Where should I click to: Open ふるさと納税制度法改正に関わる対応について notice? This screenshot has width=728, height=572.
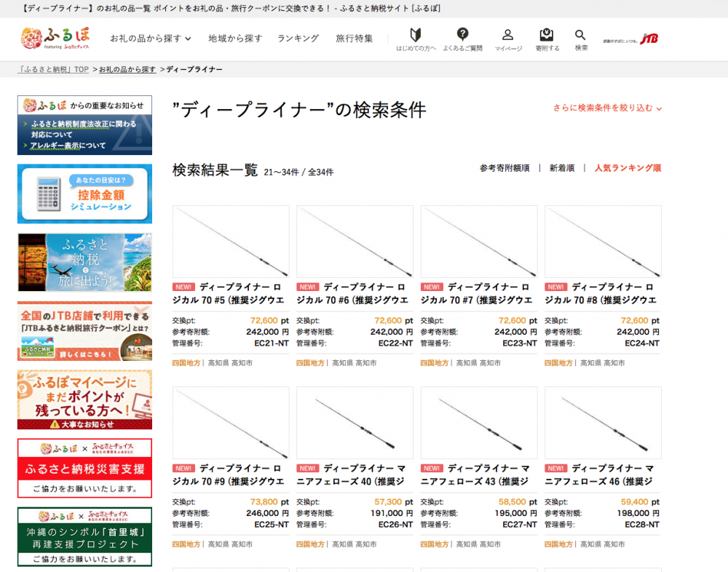pos(84,129)
